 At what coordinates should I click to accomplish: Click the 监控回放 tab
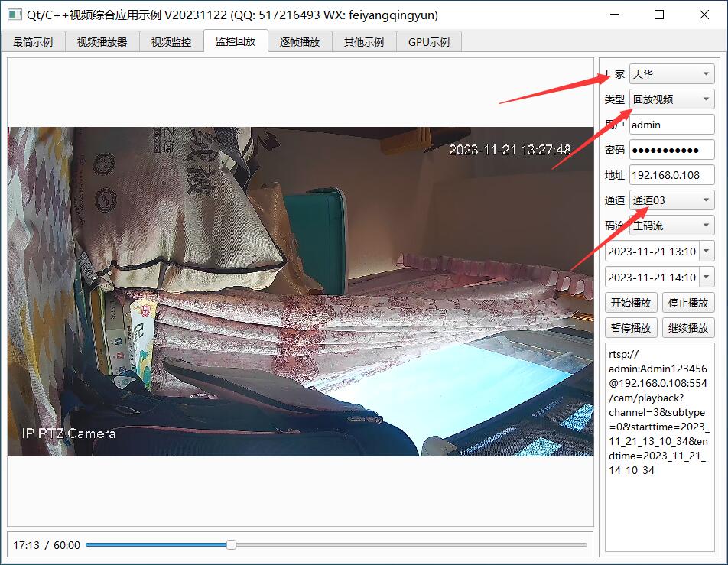pos(236,41)
